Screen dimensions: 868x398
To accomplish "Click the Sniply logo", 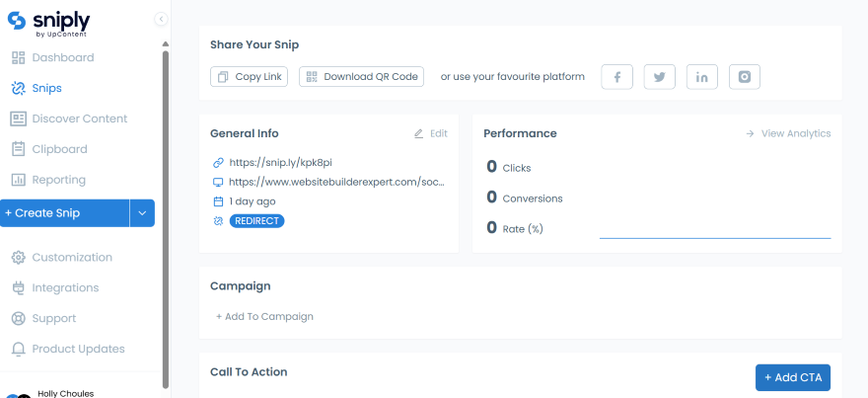I will 50,22.
